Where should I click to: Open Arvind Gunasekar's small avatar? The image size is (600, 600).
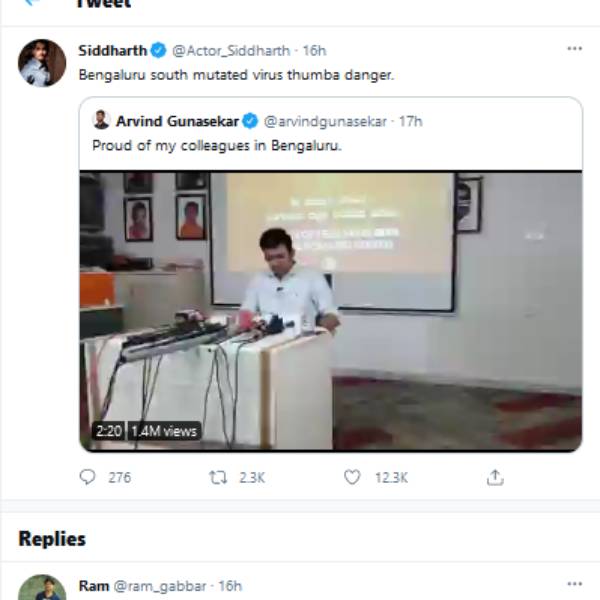(101, 120)
